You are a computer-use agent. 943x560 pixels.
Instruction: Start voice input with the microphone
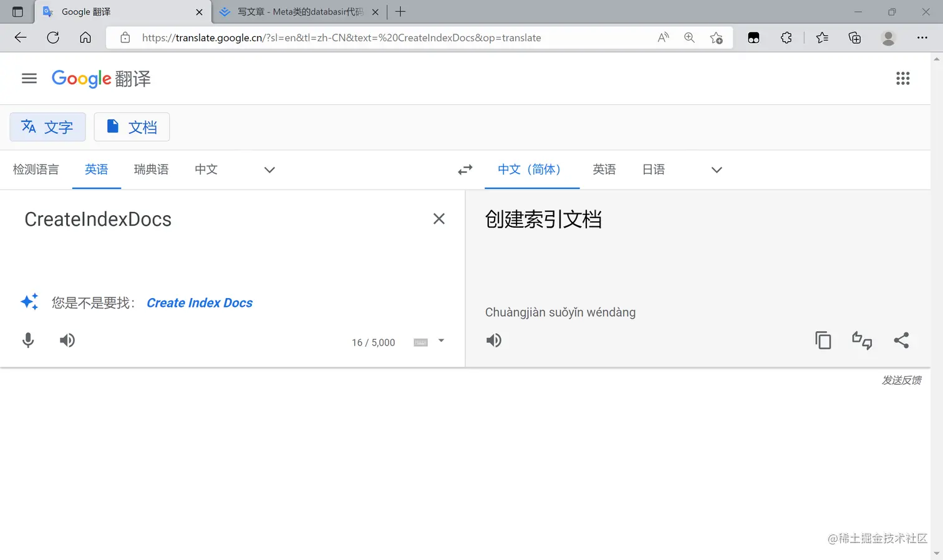(x=28, y=340)
